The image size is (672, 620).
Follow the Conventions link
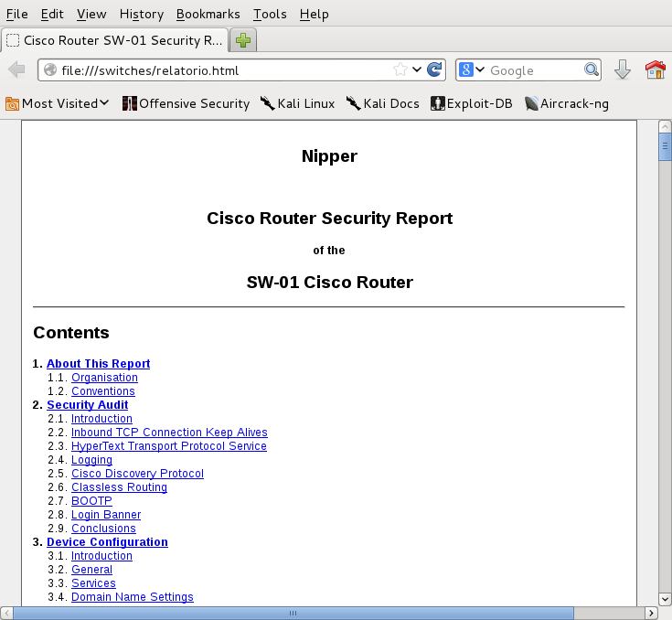pos(103,391)
